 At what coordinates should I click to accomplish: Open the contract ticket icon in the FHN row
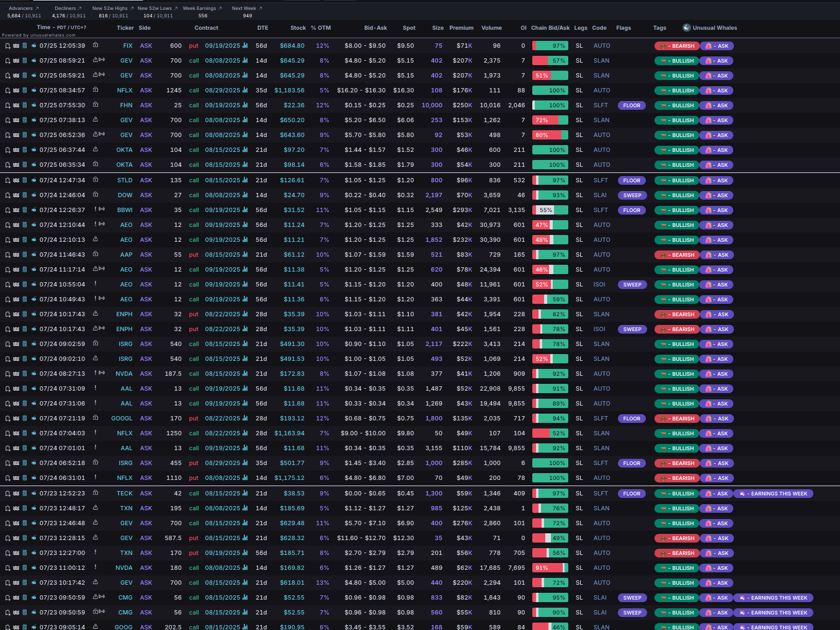(x=25, y=105)
